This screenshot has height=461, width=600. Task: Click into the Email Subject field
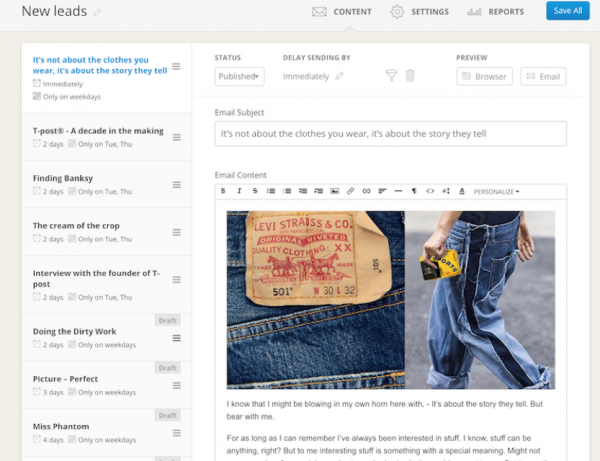click(391, 134)
